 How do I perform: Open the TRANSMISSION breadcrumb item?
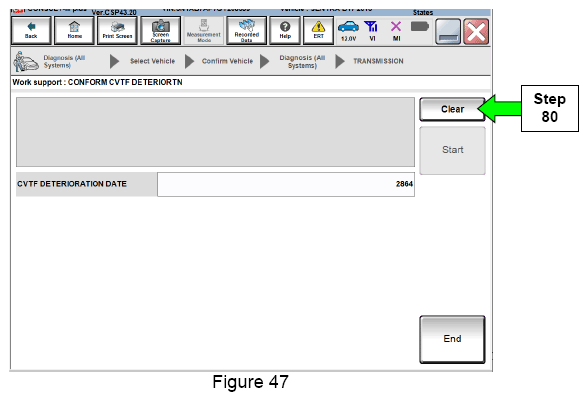(x=378, y=61)
